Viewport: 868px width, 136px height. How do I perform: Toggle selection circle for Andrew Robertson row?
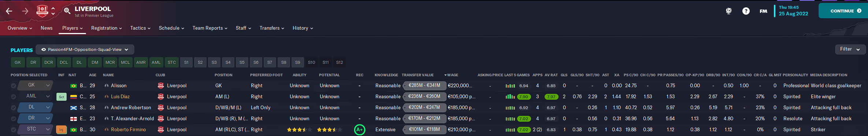pyautogui.click(x=14, y=108)
